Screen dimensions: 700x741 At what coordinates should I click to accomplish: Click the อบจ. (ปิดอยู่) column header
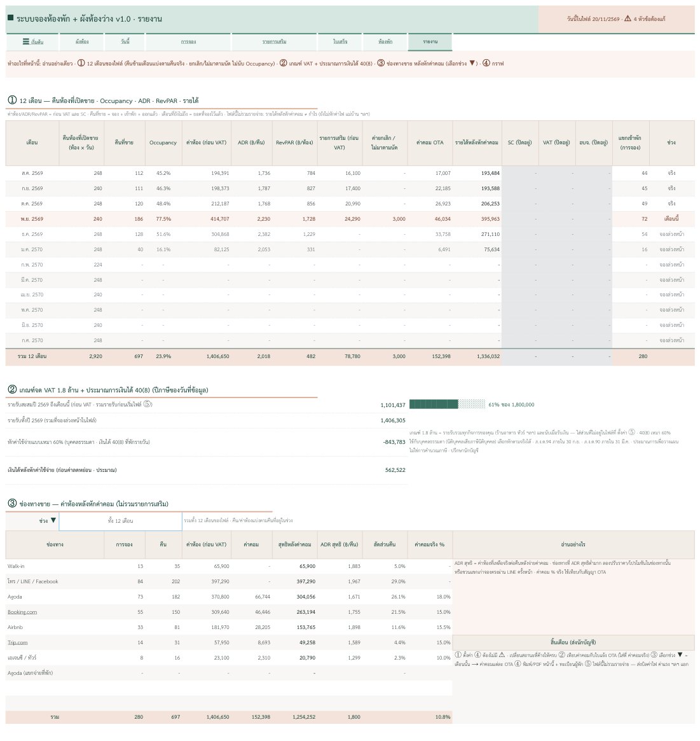[x=594, y=142]
